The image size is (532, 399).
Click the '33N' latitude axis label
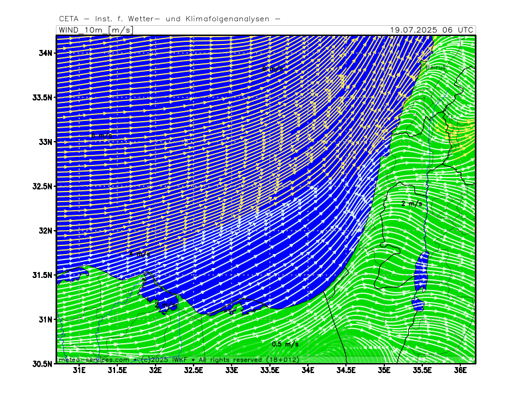tap(45, 142)
